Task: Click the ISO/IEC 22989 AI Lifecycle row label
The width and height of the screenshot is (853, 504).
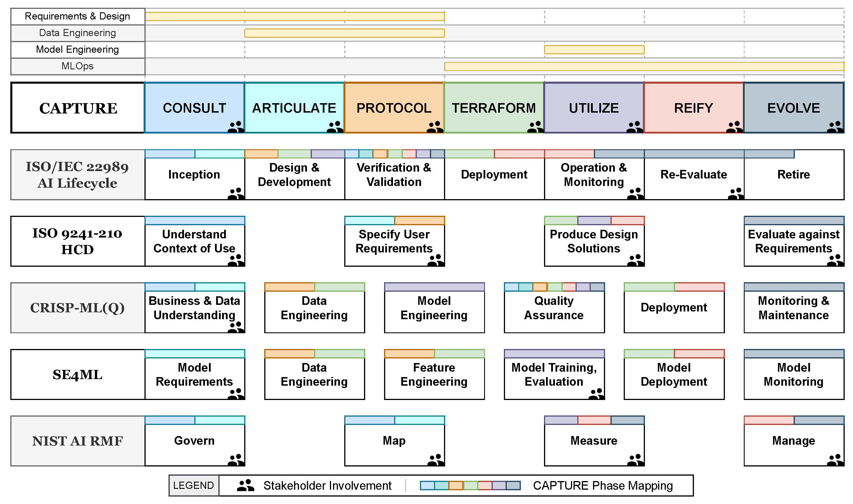Action: click(x=78, y=175)
